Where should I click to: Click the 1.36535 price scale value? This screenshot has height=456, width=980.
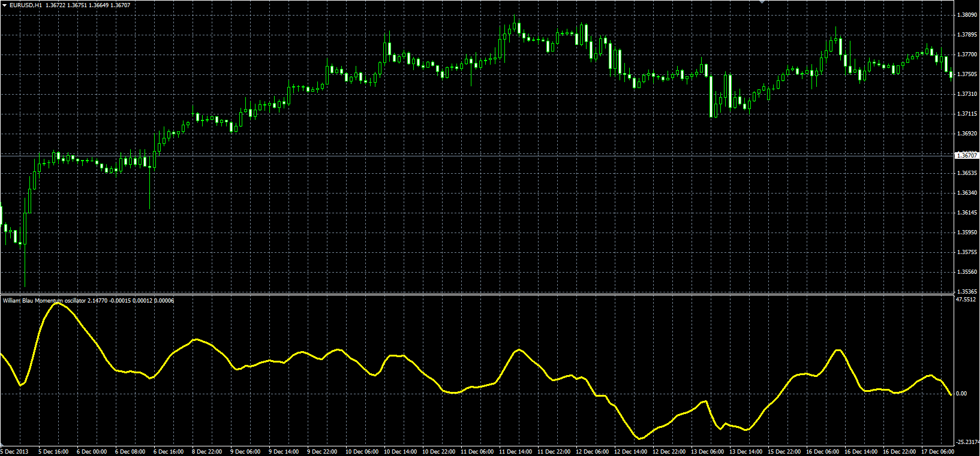967,173
